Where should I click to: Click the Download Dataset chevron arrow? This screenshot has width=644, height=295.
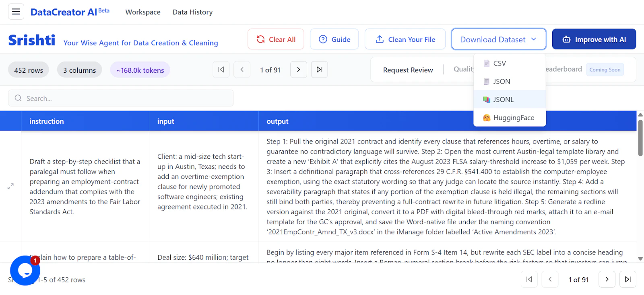tap(534, 39)
